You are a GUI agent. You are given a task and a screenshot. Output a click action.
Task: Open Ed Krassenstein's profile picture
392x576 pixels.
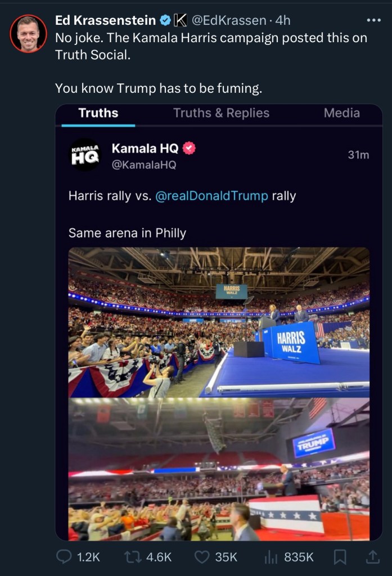click(x=28, y=34)
